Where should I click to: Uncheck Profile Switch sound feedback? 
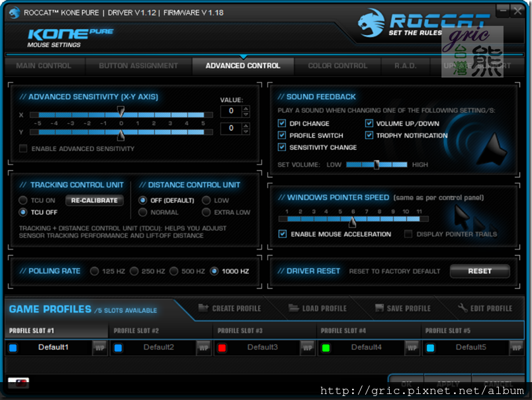click(282, 135)
